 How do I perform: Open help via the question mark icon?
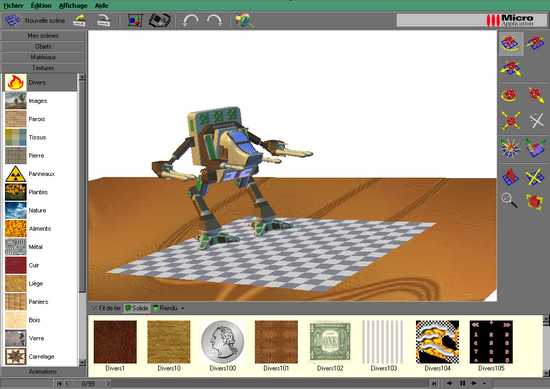[x=244, y=21]
